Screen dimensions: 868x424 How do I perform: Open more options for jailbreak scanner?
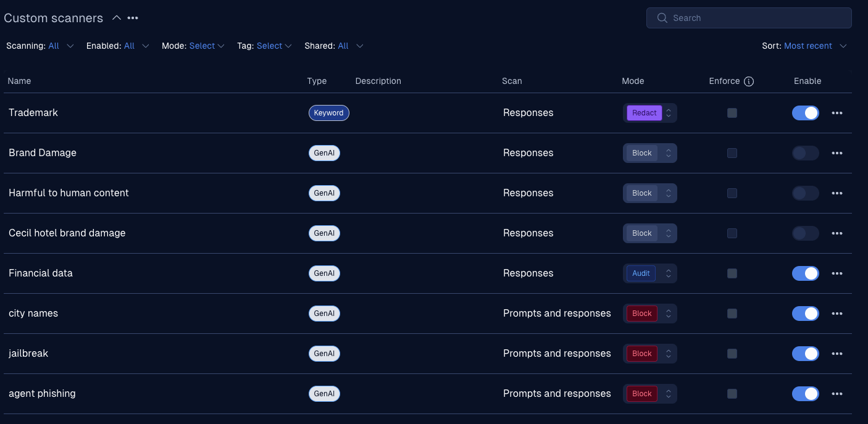click(837, 354)
